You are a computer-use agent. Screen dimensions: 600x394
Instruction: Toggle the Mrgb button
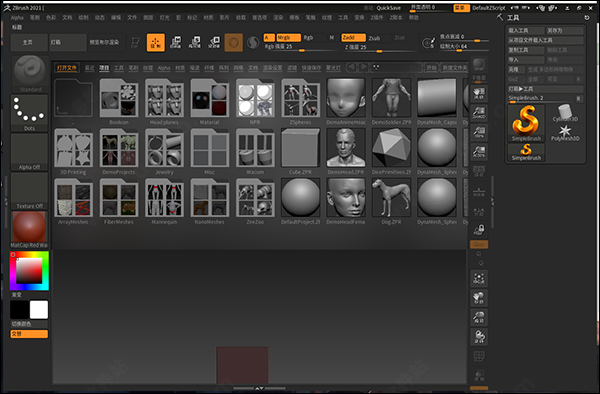click(x=288, y=37)
